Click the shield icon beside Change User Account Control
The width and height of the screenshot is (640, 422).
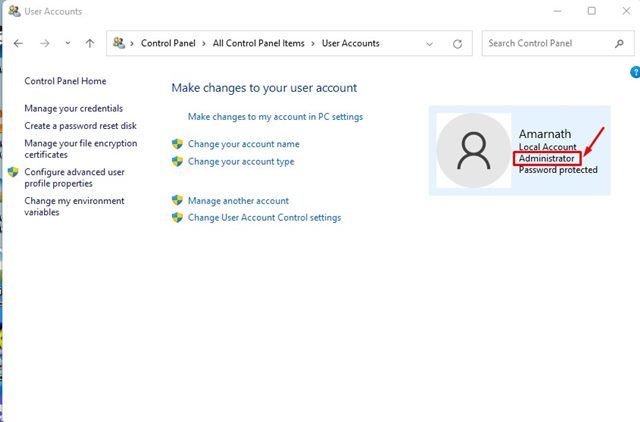177,217
